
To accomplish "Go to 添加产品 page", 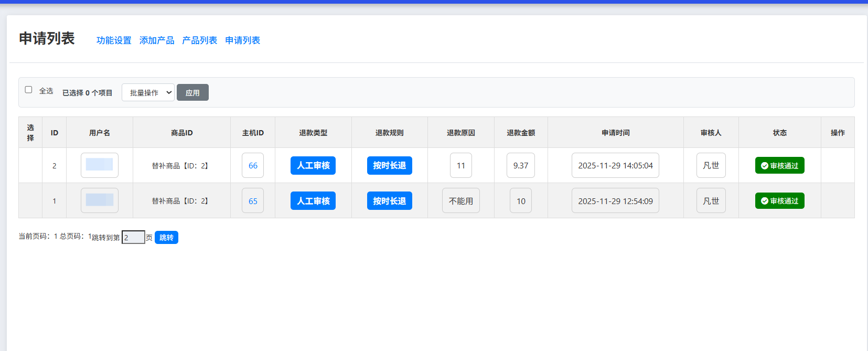I will (x=157, y=40).
